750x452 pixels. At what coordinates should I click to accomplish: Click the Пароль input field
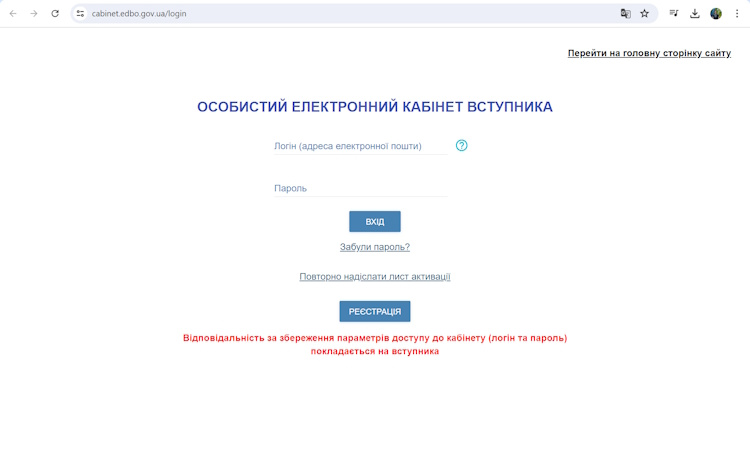click(361, 188)
